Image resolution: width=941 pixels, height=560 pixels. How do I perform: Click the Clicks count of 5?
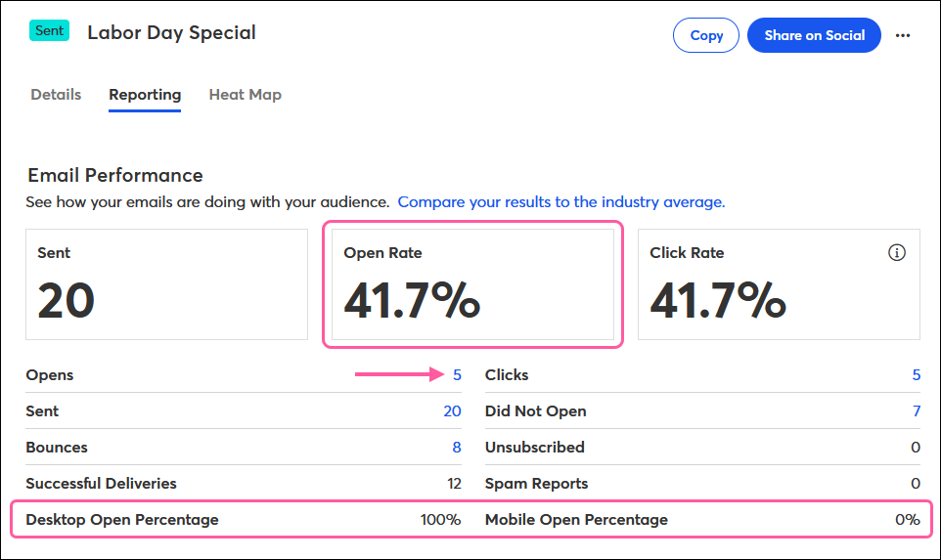point(916,375)
